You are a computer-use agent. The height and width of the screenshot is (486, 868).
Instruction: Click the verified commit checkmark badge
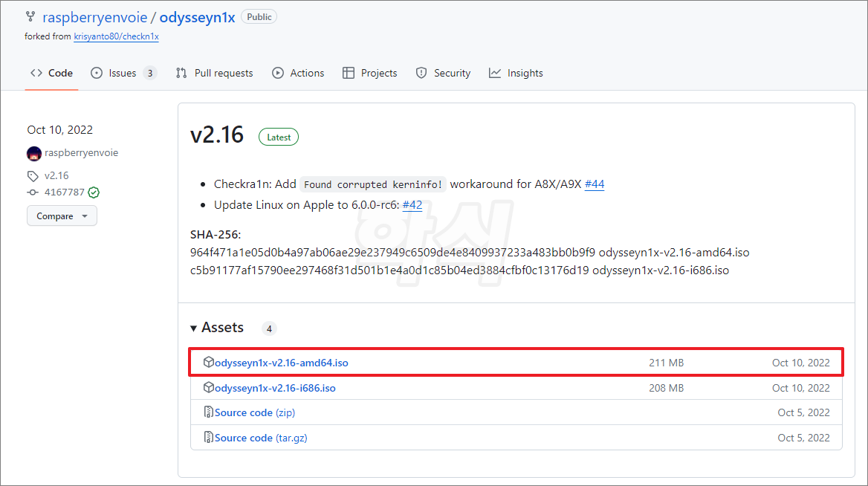point(94,192)
